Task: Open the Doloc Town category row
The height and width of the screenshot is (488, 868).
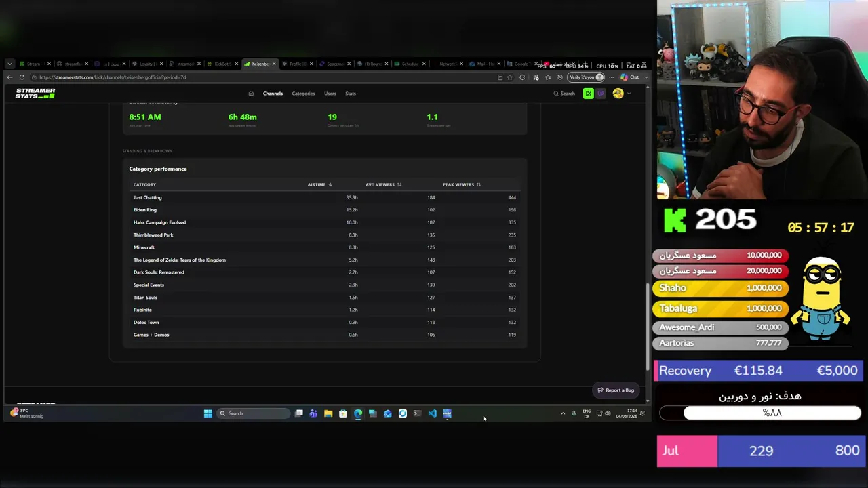Action: pos(324,323)
